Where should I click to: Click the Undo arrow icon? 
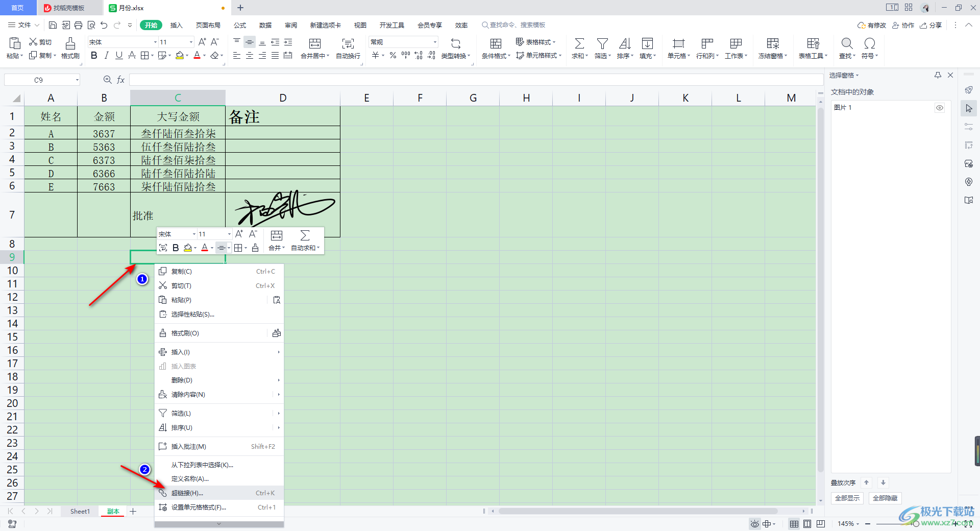tap(104, 25)
